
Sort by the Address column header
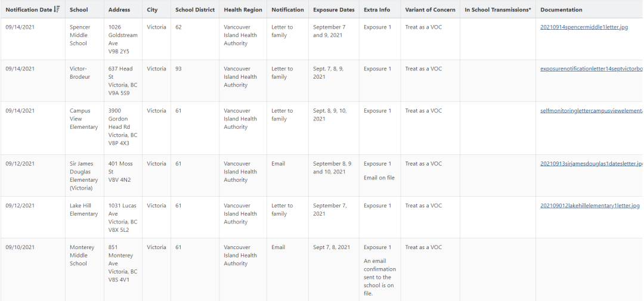(x=119, y=10)
